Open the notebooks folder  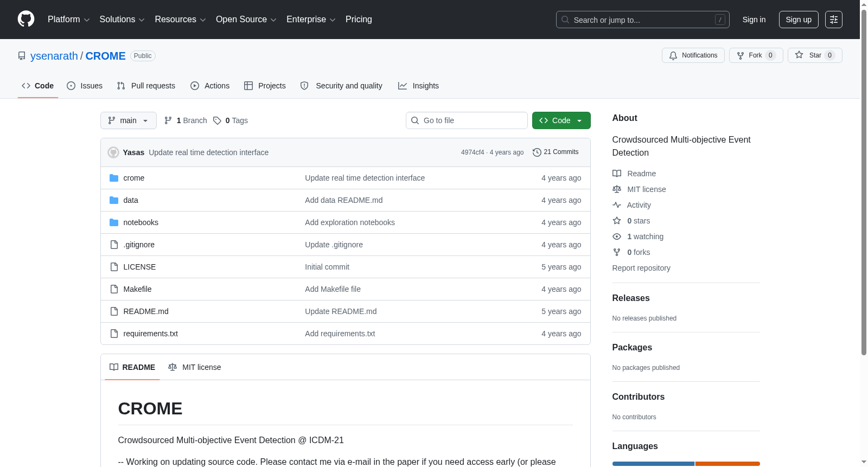pos(141,222)
